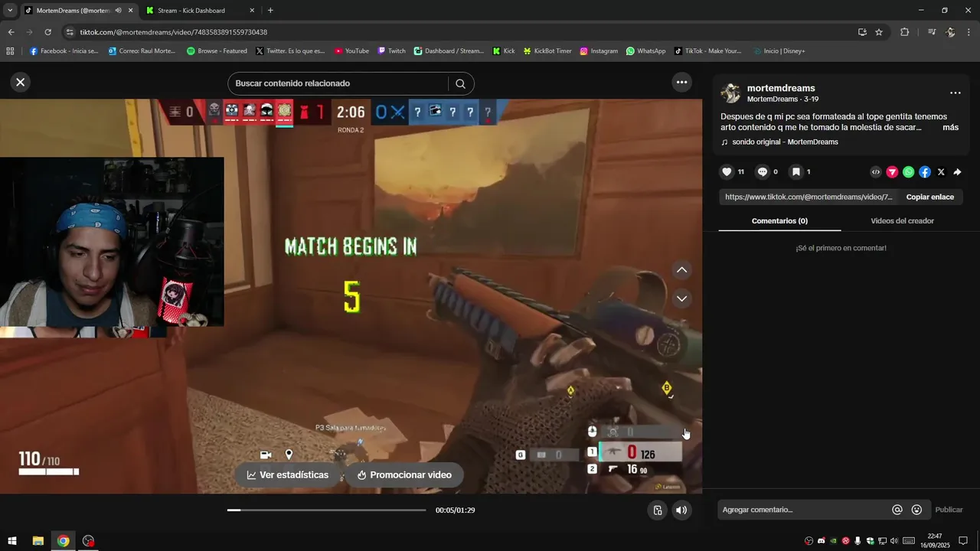Screen dimensions: 980x551
Task: Open the 'Browse - Featured' bookmark
Action: click(x=217, y=51)
